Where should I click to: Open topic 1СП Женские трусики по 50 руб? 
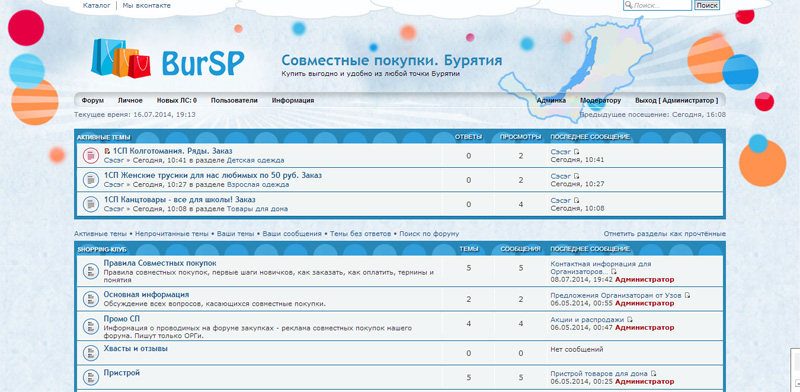(x=213, y=176)
